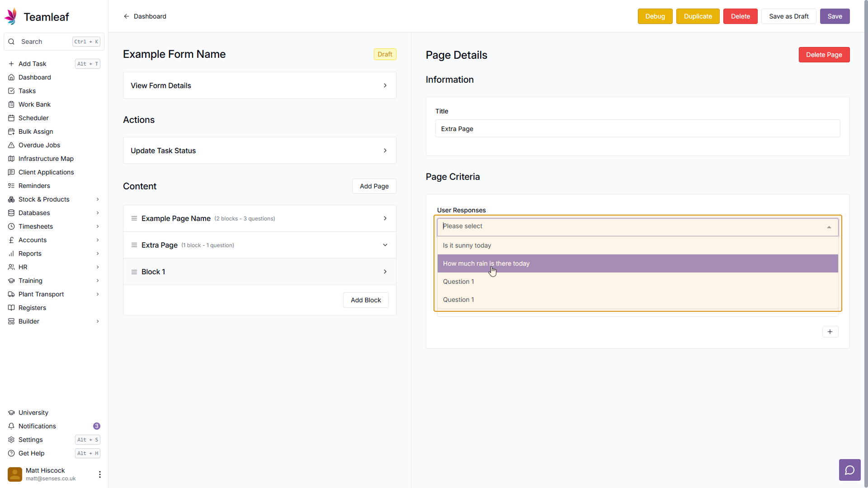Click the drag handle for Example Page Name
This screenshot has height=488, width=868.
[134, 219]
